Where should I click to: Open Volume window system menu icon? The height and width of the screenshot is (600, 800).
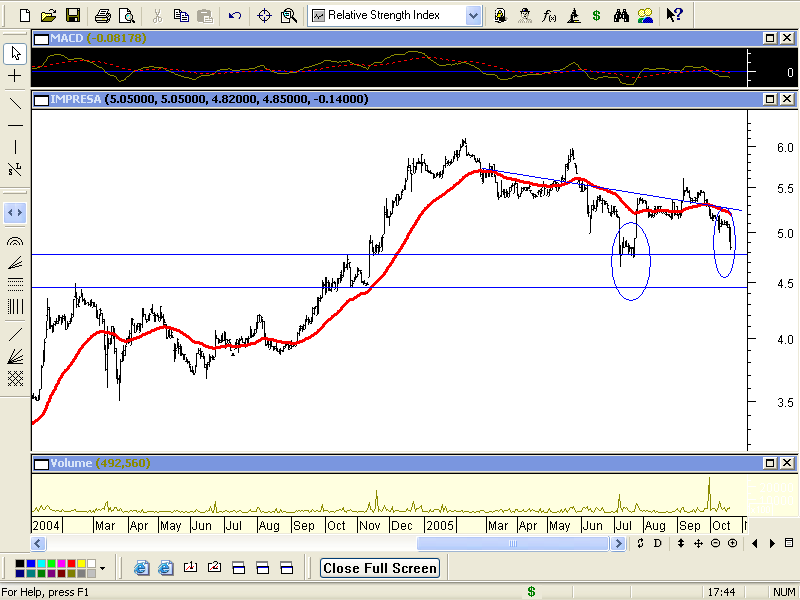(41, 464)
